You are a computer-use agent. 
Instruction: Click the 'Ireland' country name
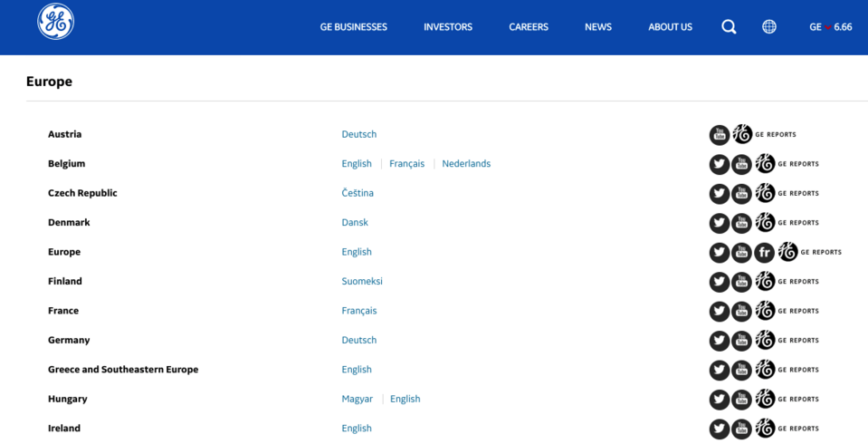click(64, 428)
